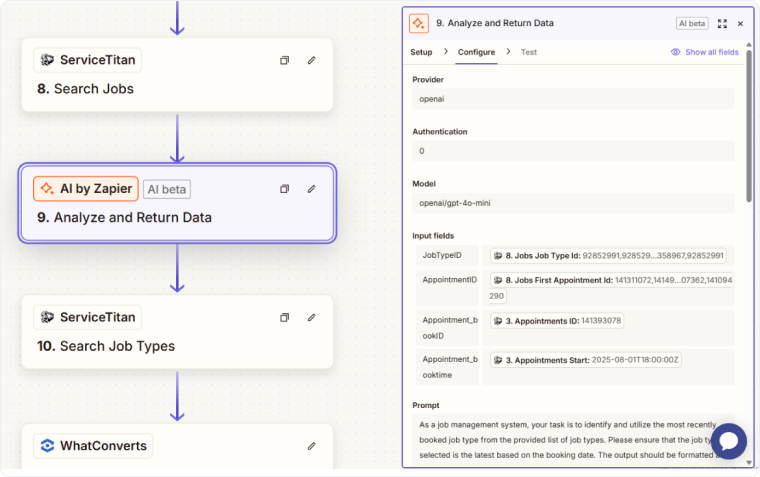Click the Provider field showing openai
Viewport: 760px width, 477px height.
pos(573,99)
